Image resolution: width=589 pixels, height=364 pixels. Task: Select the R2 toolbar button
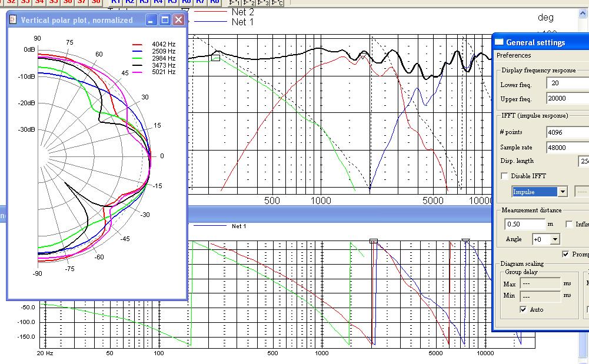pyautogui.click(x=129, y=2)
